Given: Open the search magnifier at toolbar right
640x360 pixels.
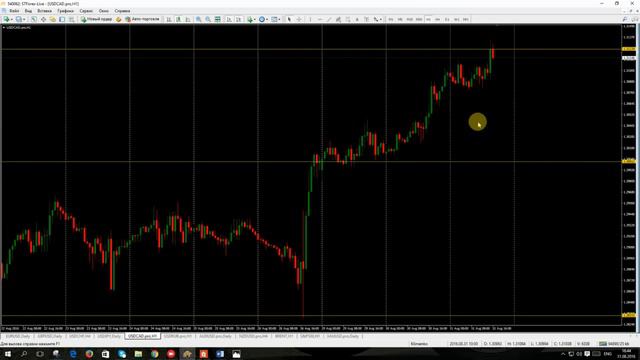Looking at the screenshot, I should click(x=624, y=19).
